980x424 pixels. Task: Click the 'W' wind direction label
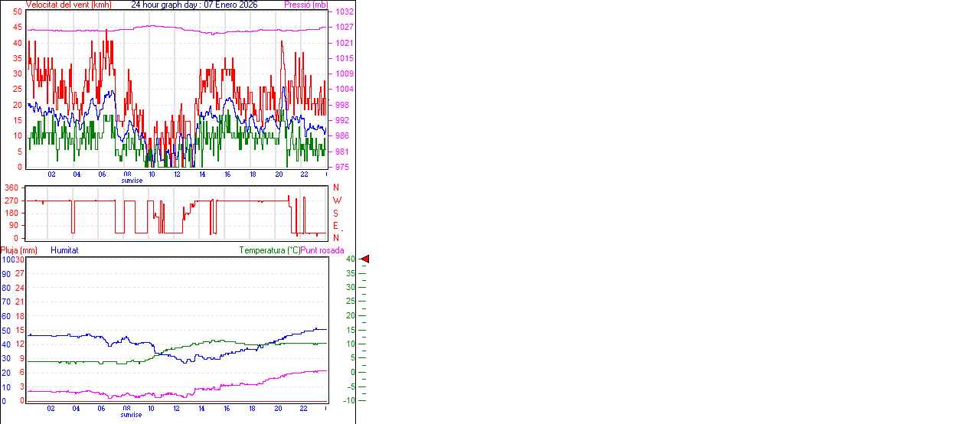pos(336,201)
